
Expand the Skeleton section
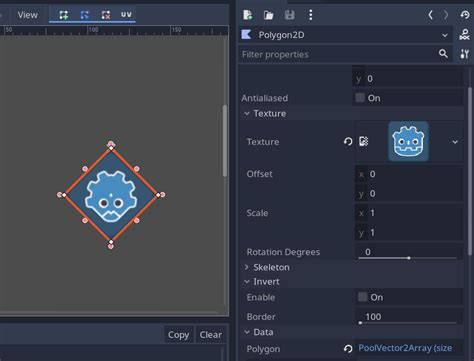tap(352, 267)
